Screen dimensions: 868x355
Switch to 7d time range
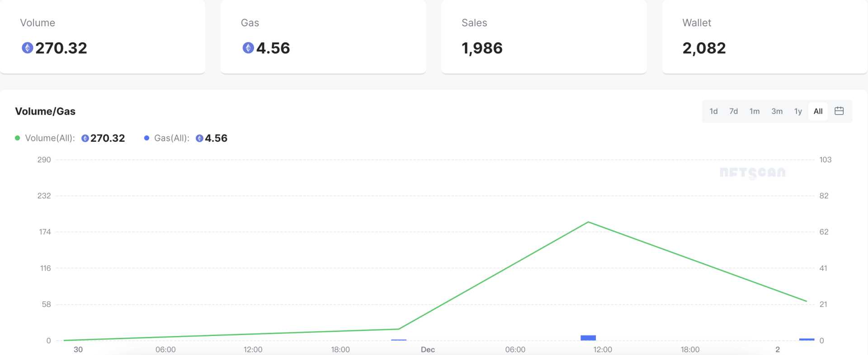(x=733, y=111)
